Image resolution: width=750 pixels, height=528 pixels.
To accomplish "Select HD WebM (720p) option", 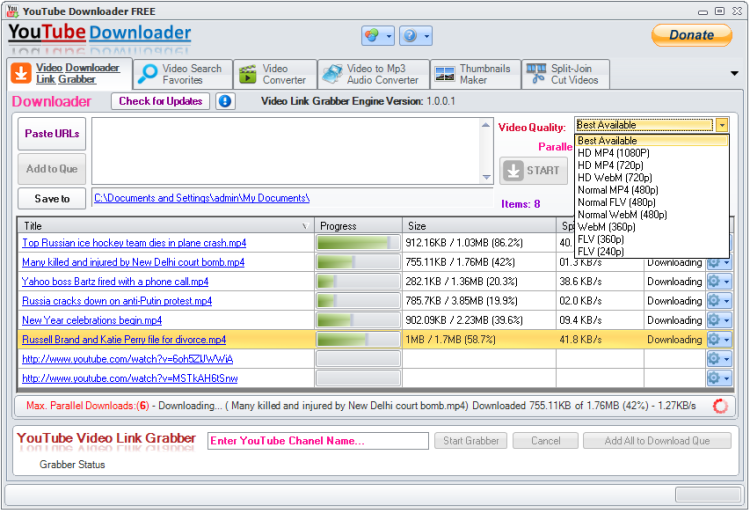I will (651, 178).
